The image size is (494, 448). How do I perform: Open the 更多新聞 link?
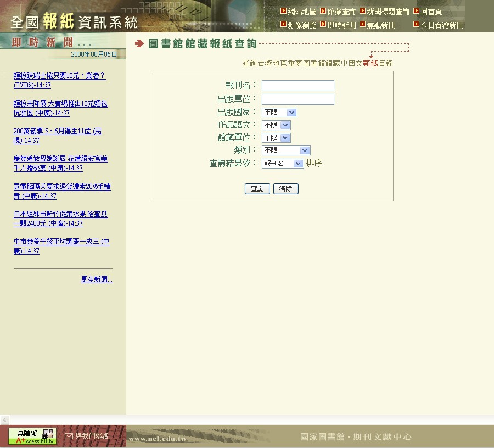(x=97, y=279)
